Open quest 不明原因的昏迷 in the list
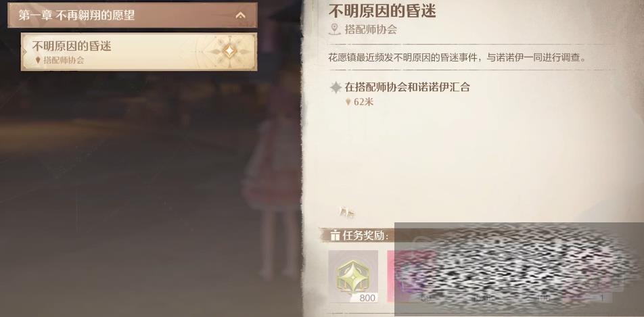 [x=139, y=52]
